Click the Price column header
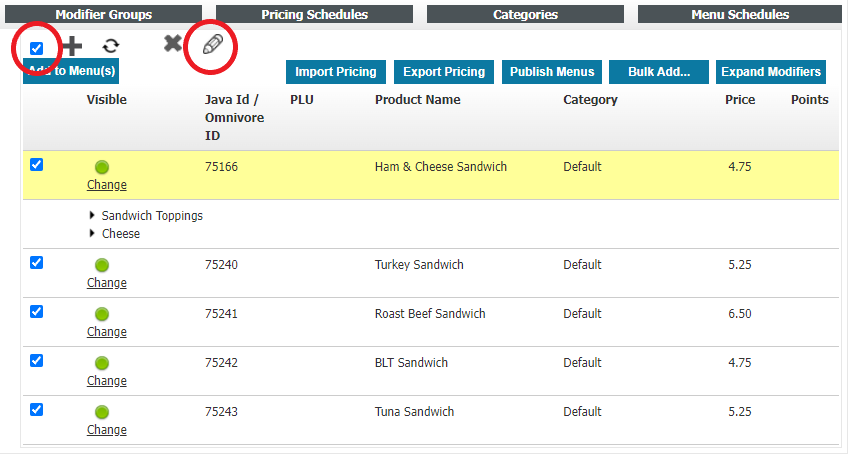This screenshot has width=849, height=475. 740,100
